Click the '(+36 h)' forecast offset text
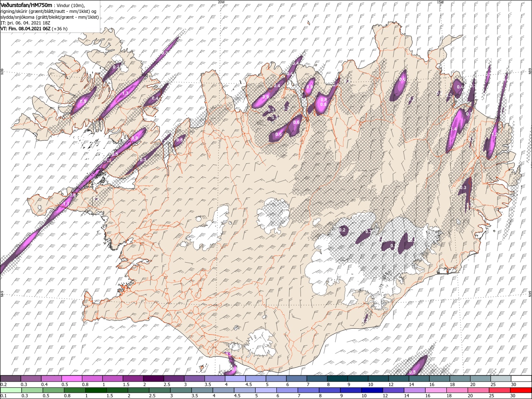 (x=60, y=29)
